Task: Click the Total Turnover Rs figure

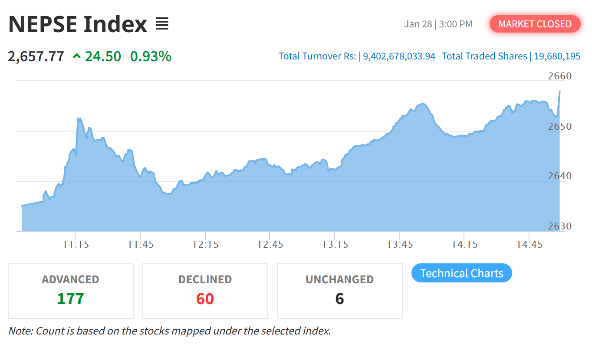Action: tap(399, 56)
